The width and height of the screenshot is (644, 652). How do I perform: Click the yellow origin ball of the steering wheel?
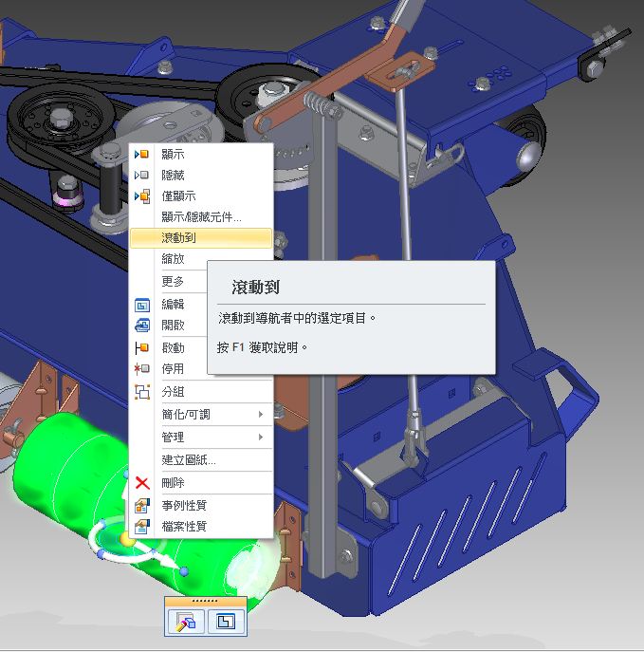click(126, 539)
